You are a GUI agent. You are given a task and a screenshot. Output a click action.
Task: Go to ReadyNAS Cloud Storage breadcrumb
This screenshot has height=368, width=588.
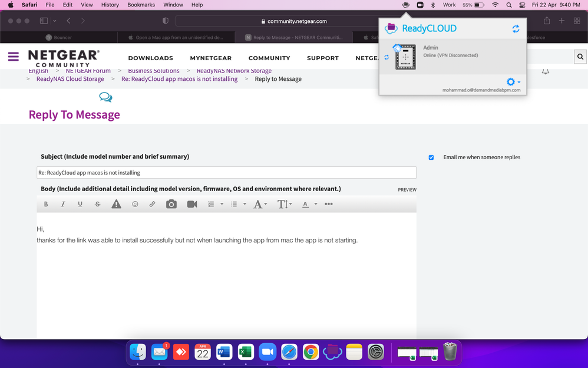pos(70,79)
